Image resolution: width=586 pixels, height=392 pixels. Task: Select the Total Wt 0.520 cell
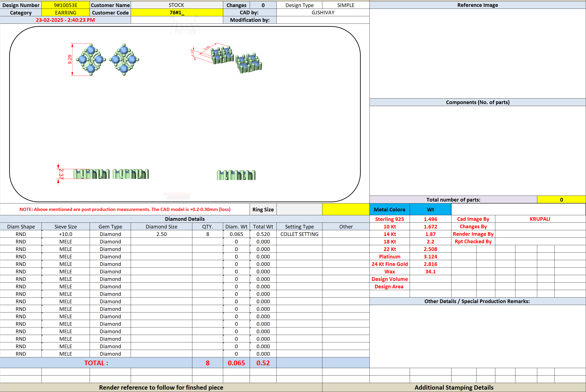coord(263,234)
